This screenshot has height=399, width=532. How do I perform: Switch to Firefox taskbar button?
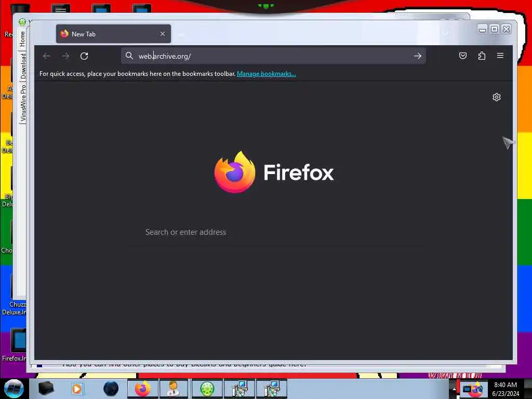pyautogui.click(x=143, y=389)
